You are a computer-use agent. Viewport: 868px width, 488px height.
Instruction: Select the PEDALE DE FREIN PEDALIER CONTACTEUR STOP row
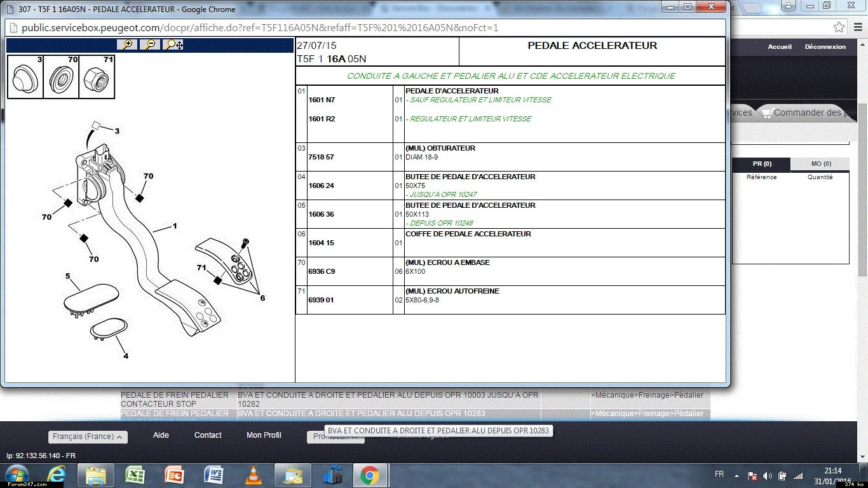415,399
